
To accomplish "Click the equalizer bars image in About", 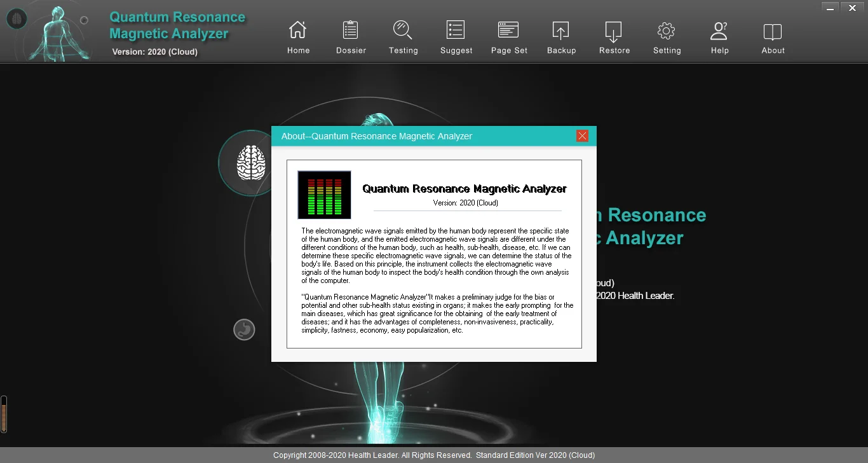I will click(324, 195).
